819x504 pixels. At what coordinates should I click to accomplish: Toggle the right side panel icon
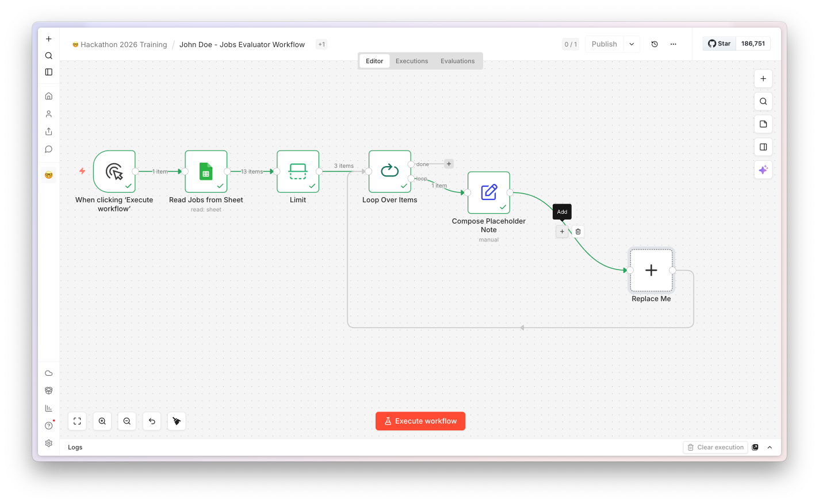[x=763, y=147]
